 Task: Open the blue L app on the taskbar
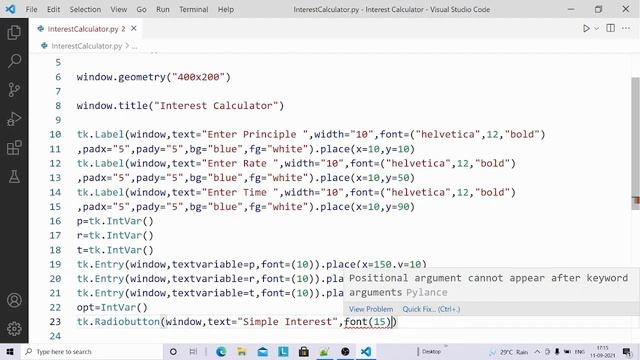pyautogui.click(x=283, y=351)
